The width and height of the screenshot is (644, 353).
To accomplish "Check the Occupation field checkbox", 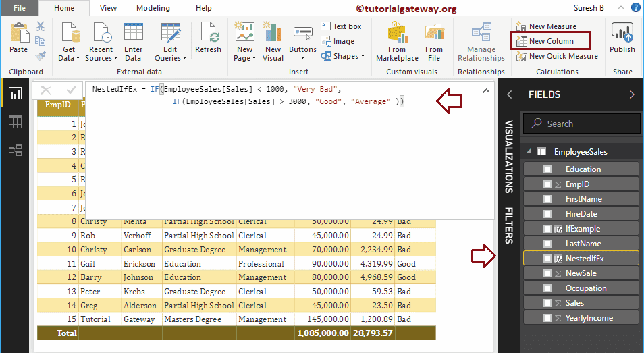I will (x=547, y=288).
